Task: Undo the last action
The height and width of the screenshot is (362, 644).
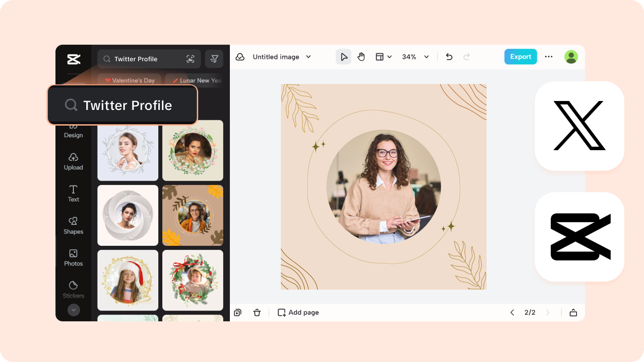Action: click(x=449, y=57)
